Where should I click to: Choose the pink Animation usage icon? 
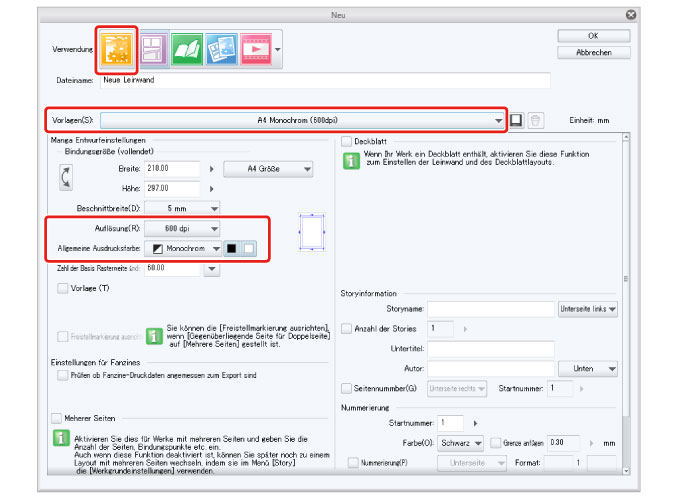coord(256,49)
